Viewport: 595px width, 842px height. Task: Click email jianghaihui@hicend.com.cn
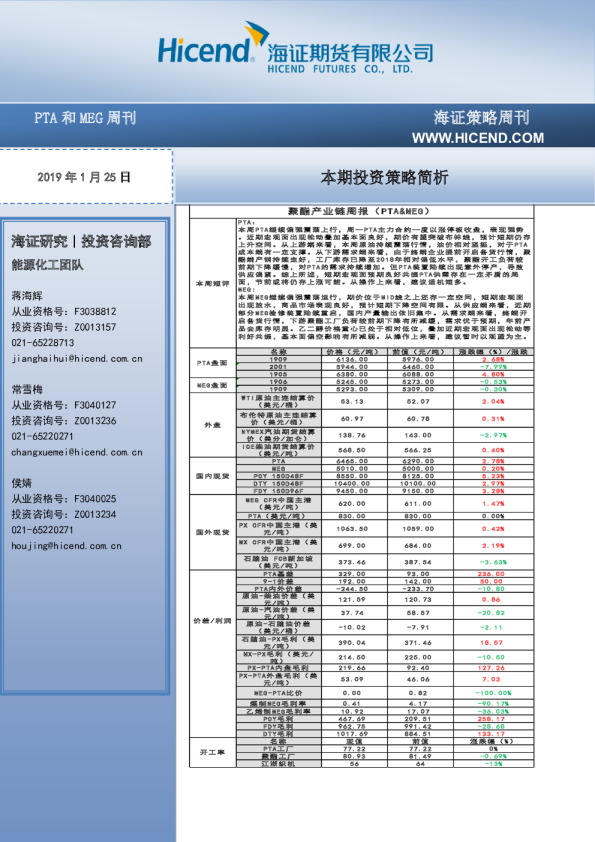tap(77, 359)
